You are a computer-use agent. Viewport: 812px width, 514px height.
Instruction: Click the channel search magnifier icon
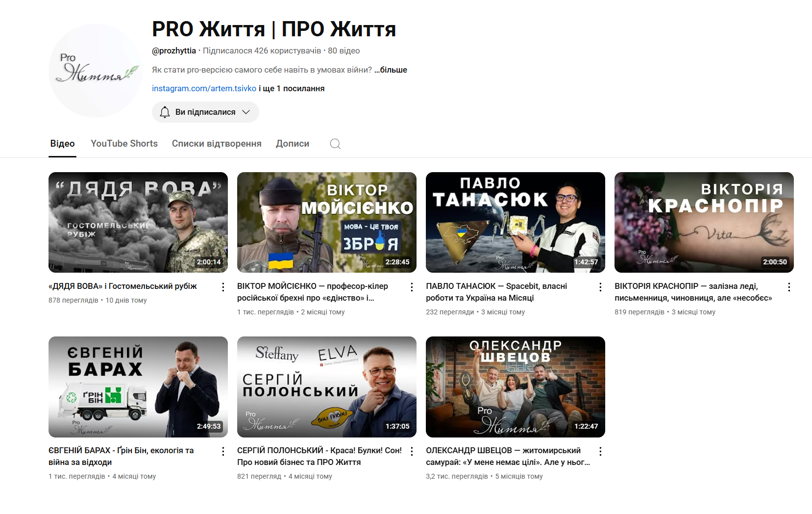[x=335, y=144]
